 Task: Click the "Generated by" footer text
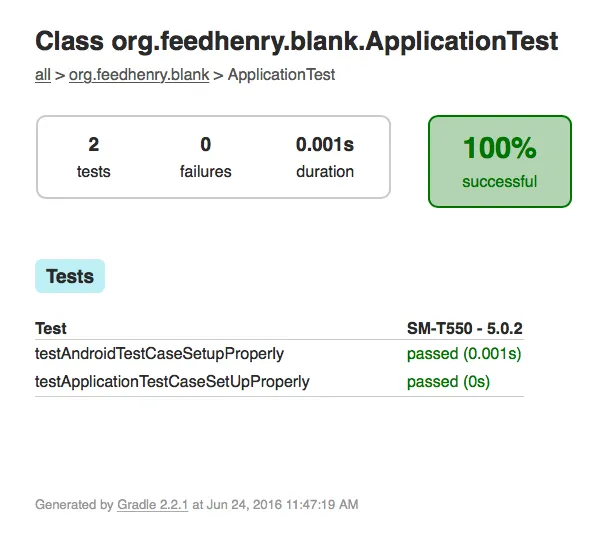(x=74, y=505)
